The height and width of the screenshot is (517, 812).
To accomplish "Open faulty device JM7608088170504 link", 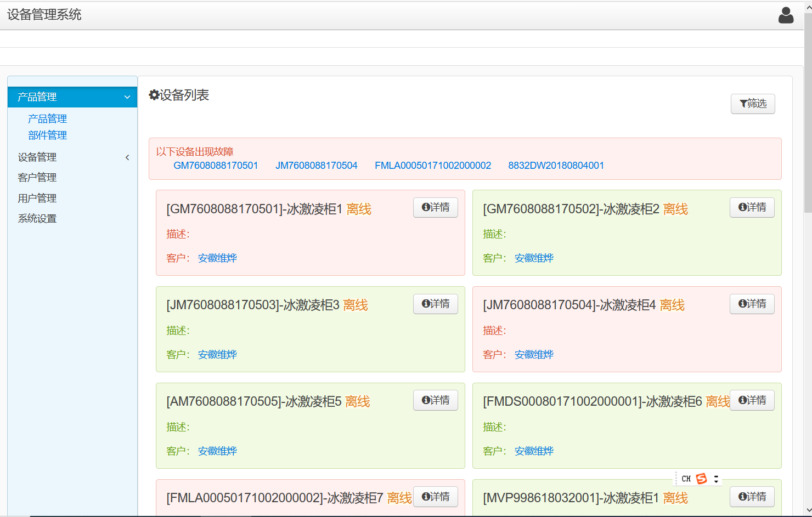I will (x=317, y=166).
